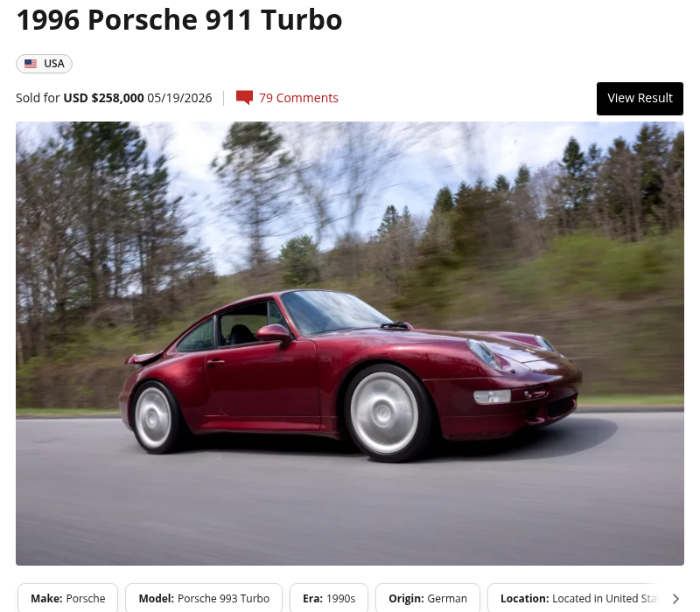Select the Origin: German tag

428,598
